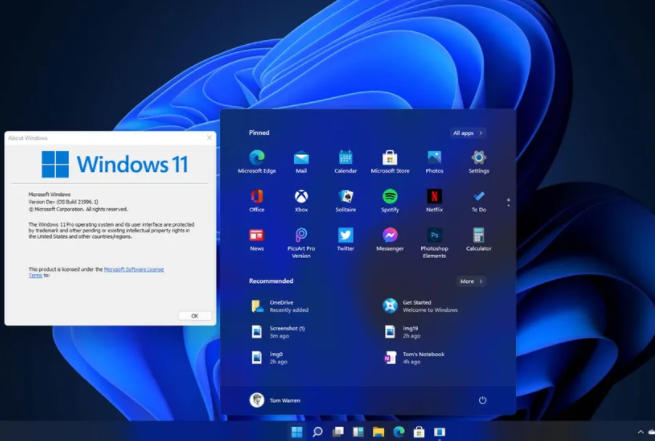
Task: Open the To Do app
Action: (479, 200)
